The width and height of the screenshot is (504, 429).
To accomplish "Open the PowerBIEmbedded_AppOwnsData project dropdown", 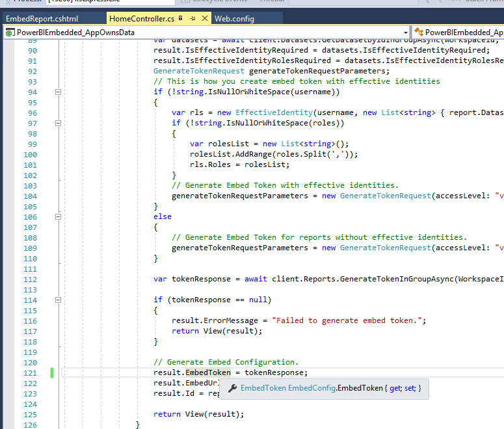I will 406,32.
